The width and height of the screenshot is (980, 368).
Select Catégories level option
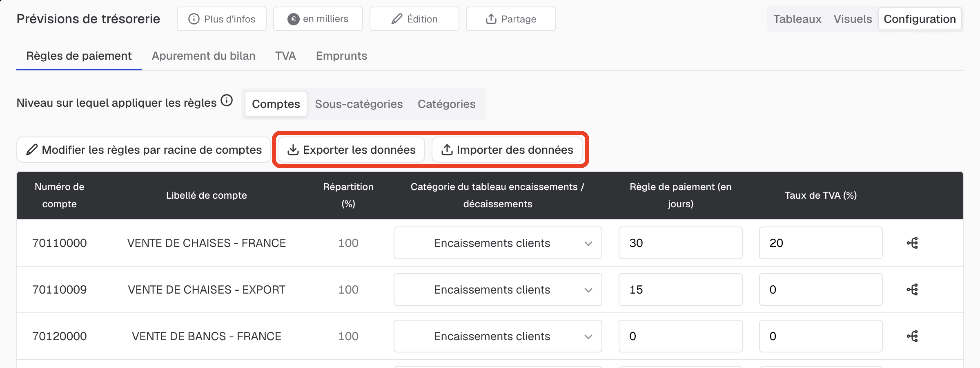coord(446,104)
